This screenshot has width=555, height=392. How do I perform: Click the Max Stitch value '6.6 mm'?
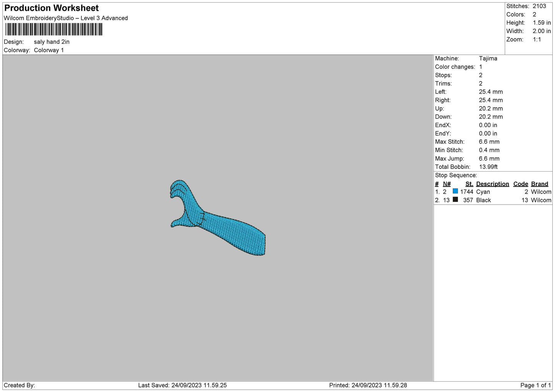tap(489, 142)
